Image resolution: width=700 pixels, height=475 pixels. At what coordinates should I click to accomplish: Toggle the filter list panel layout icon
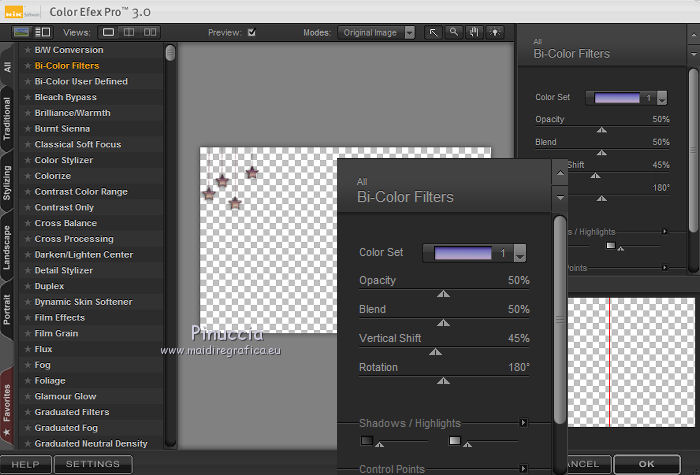pyautogui.click(x=43, y=32)
